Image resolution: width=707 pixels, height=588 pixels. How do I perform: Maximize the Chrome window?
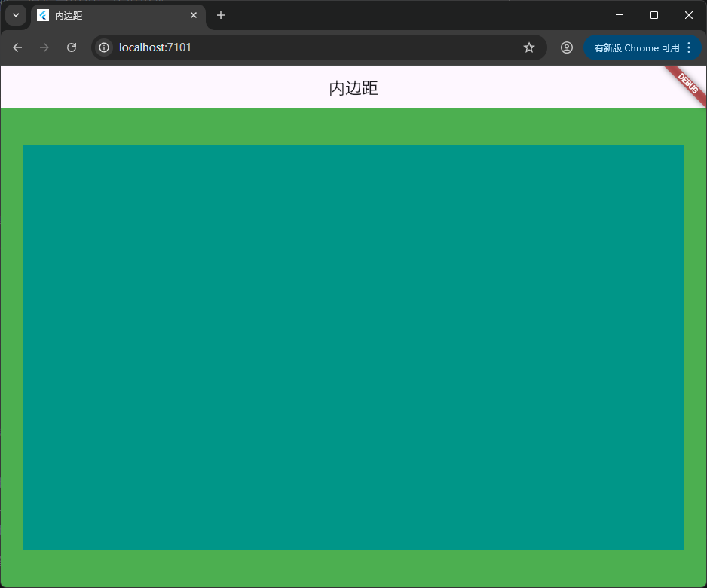pyautogui.click(x=654, y=15)
